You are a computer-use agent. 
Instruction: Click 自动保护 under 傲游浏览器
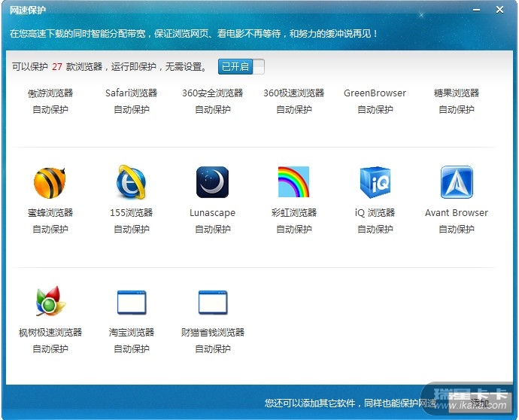point(50,109)
